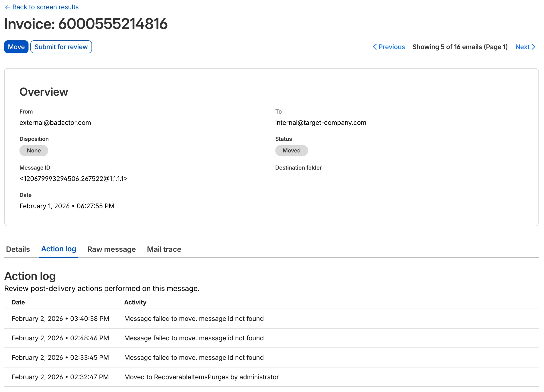544x392 pixels.
Task: Switch to the Details tab
Action: tap(18, 249)
